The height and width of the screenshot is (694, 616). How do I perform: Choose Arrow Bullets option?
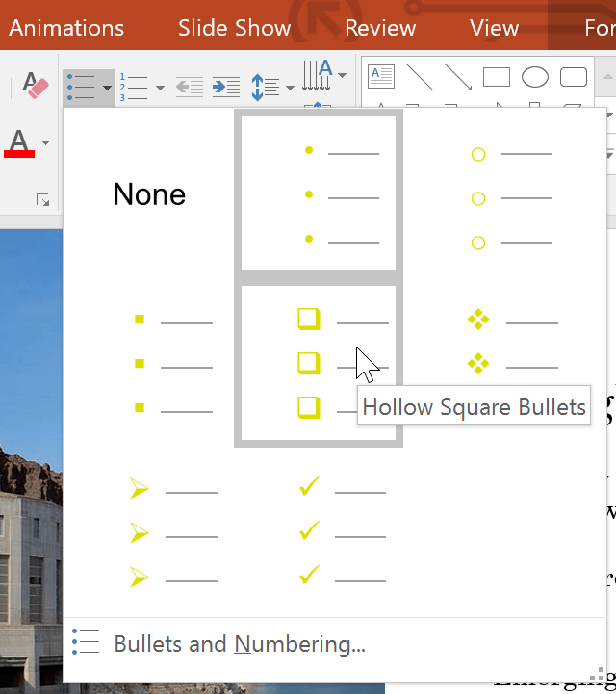click(x=149, y=532)
